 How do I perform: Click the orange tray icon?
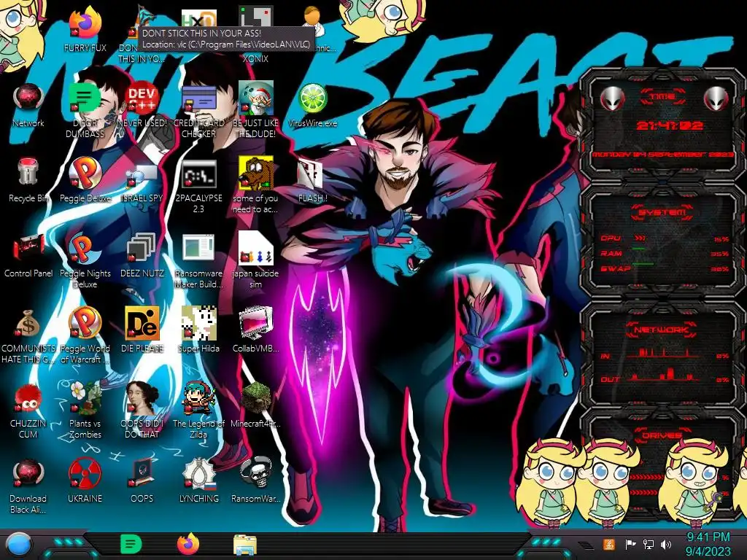click(x=608, y=544)
